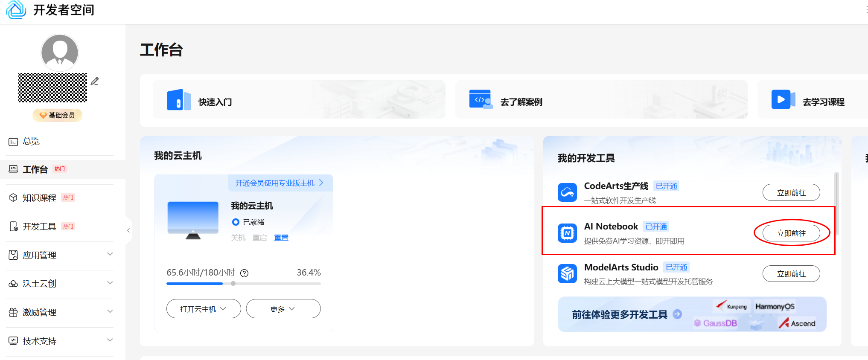Screen dimensions: 868x360
Task: Click the CodeArts生产线 tool icon
Action: click(567, 192)
